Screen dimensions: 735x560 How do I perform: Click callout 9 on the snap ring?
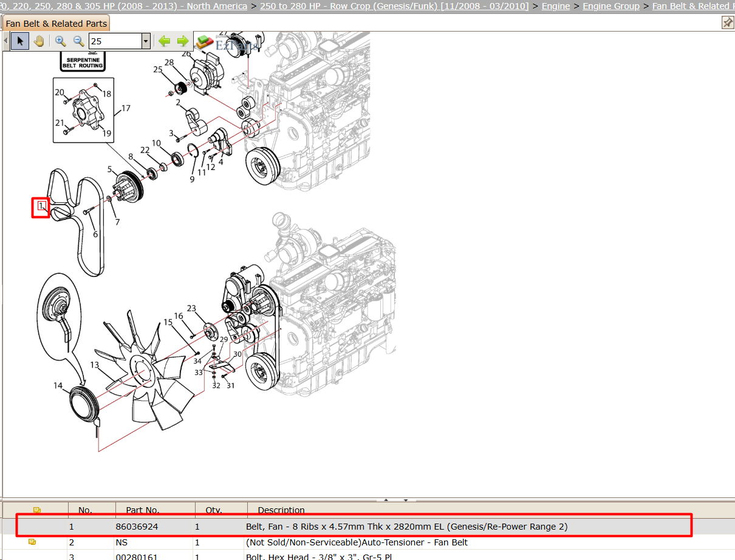[192, 179]
